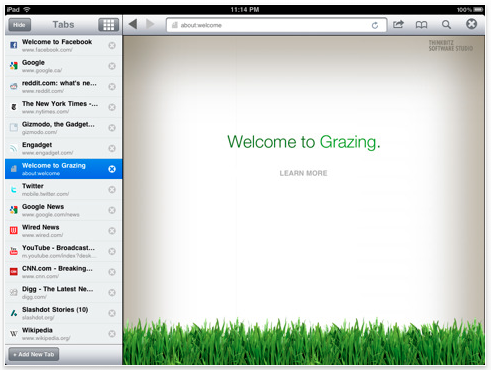Select the Wikipedia tab

[63, 334]
